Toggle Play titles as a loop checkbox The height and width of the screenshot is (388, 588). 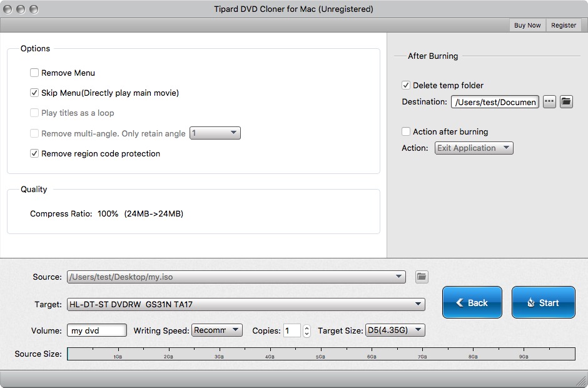pyautogui.click(x=34, y=113)
